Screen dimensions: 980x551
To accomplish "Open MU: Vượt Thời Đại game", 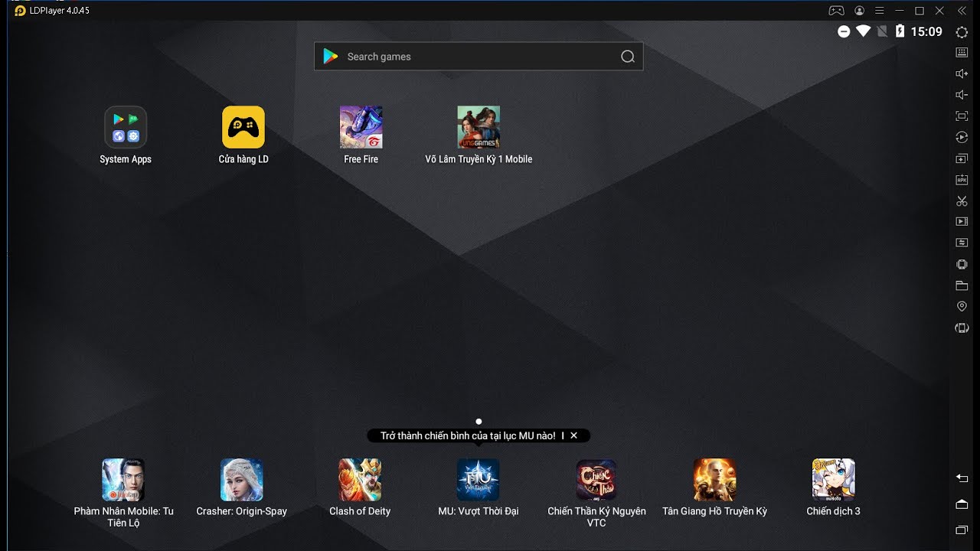I will point(479,487).
